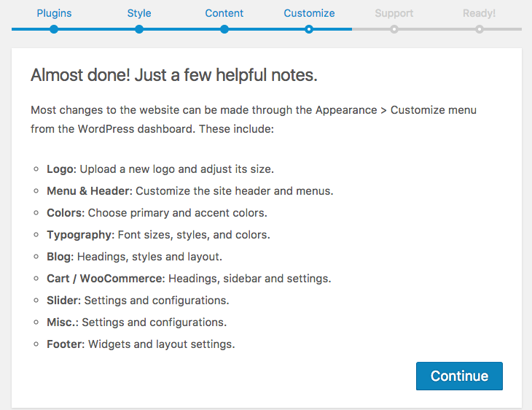Click the Customize step circle marker
Image resolution: width=532 pixels, height=410 pixels.
(x=309, y=29)
